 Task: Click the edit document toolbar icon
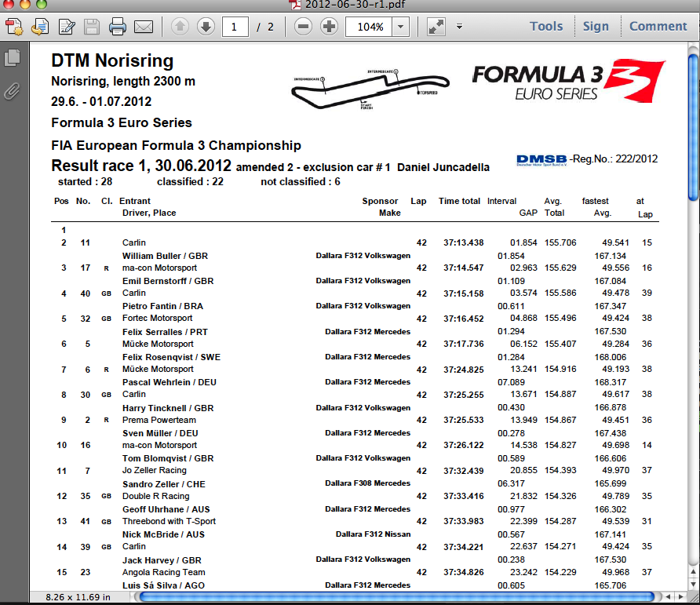(x=66, y=27)
